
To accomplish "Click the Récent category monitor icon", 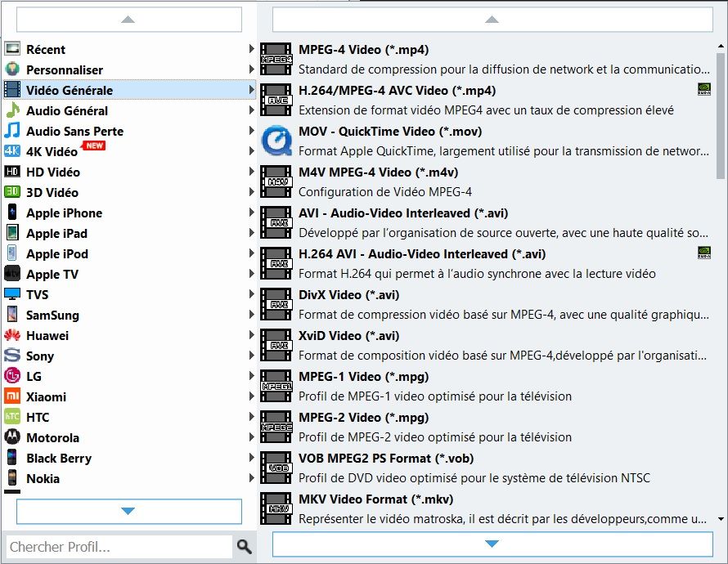I will click(x=12, y=48).
